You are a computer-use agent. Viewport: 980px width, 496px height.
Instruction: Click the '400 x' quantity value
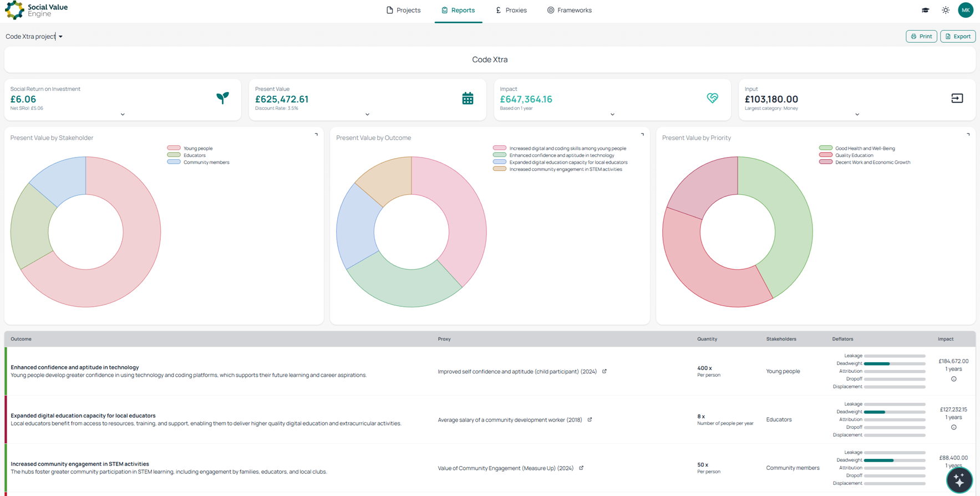704,368
